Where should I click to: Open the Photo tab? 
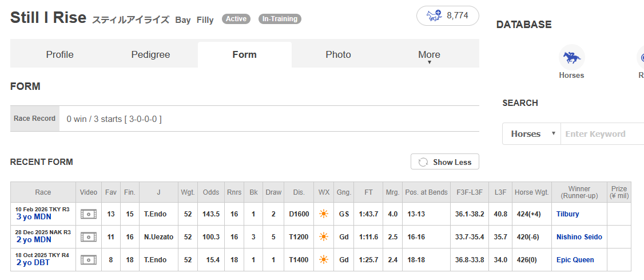coord(339,55)
